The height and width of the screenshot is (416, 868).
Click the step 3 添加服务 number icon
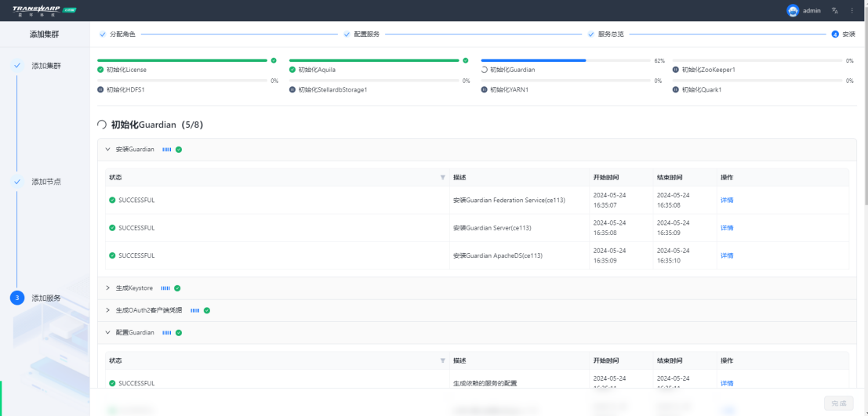[x=17, y=298]
